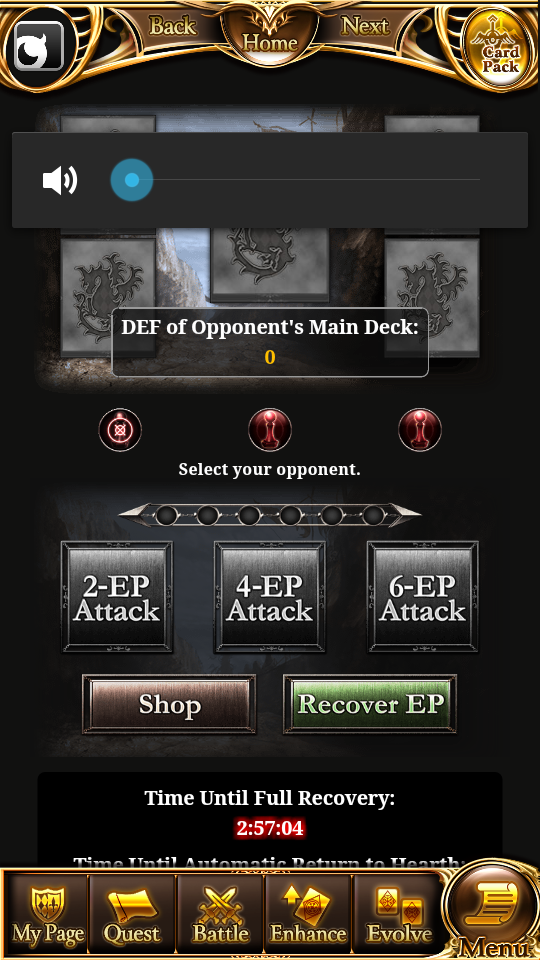The width and height of the screenshot is (540, 960).
Task: Click the speaker volume icon
Action: [x=60, y=181]
